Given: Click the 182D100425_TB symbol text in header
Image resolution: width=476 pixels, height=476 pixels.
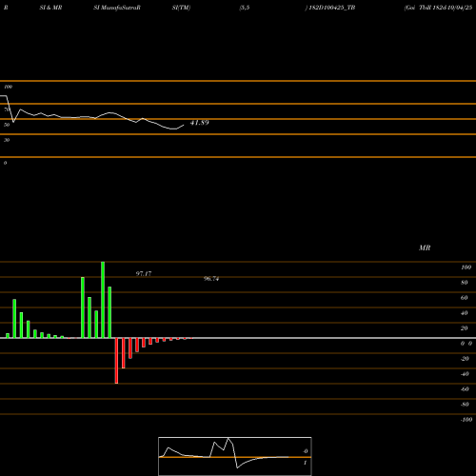Looking at the screenshot, I should pyautogui.click(x=332, y=8).
